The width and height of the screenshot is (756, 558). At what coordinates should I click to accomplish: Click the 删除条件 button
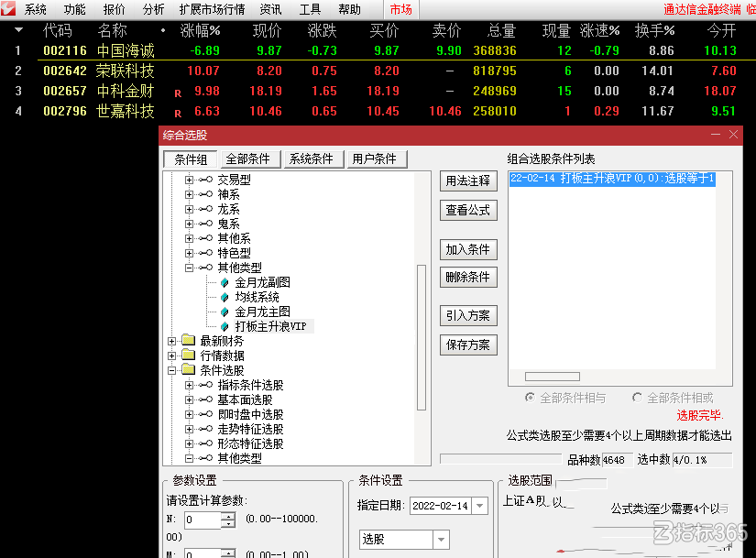coord(468,277)
